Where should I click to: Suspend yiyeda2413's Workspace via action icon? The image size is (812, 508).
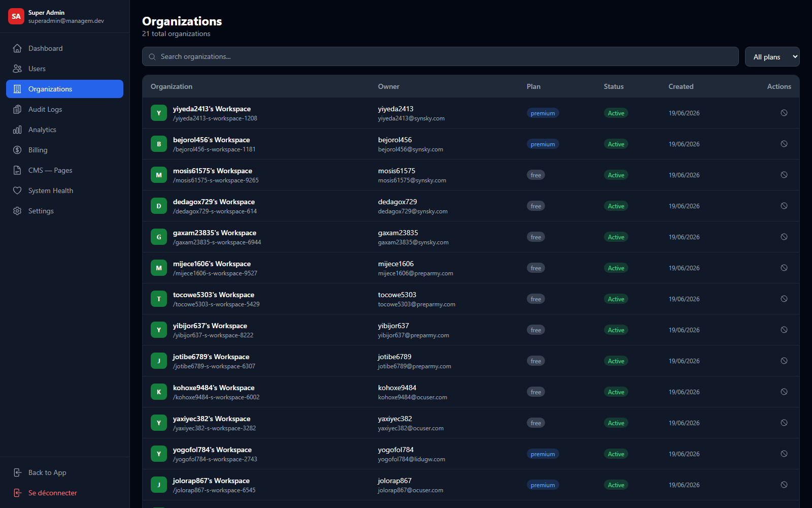tap(784, 113)
